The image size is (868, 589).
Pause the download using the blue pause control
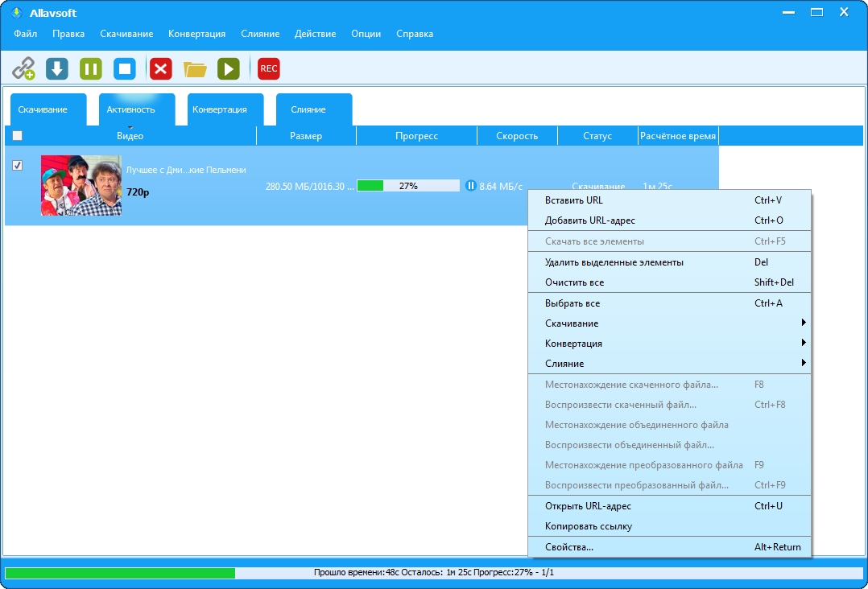(469, 185)
